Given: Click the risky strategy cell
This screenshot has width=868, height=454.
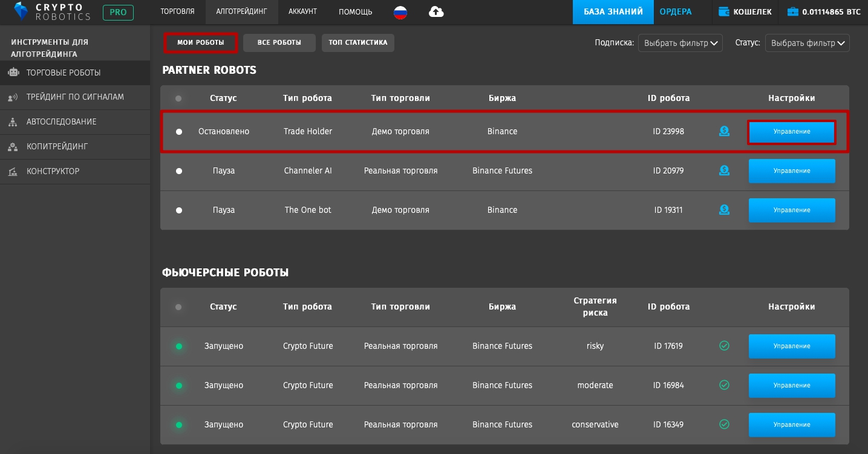Looking at the screenshot, I should [x=595, y=346].
